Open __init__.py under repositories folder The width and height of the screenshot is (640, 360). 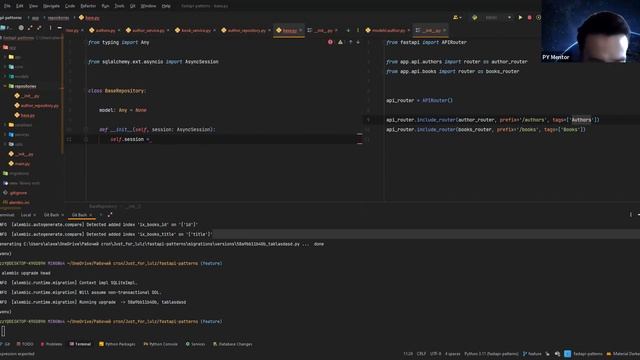[x=27, y=96]
